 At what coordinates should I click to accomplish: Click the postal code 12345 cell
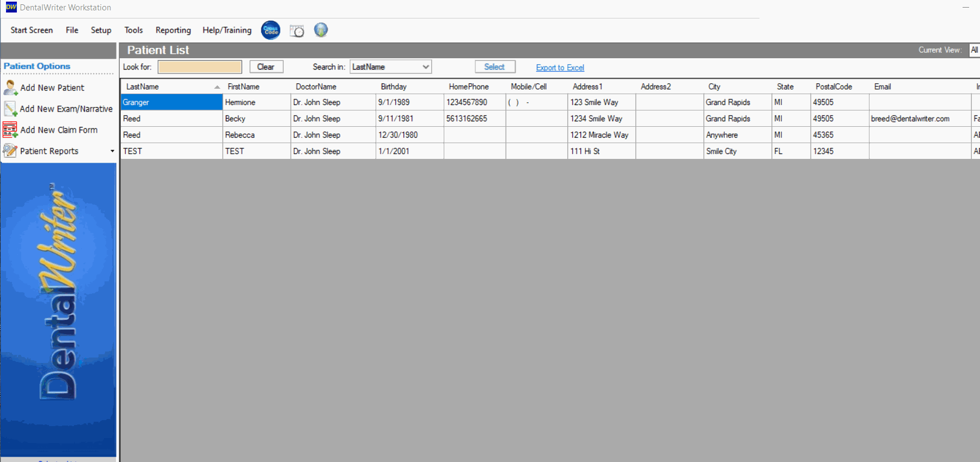(840, 151)
